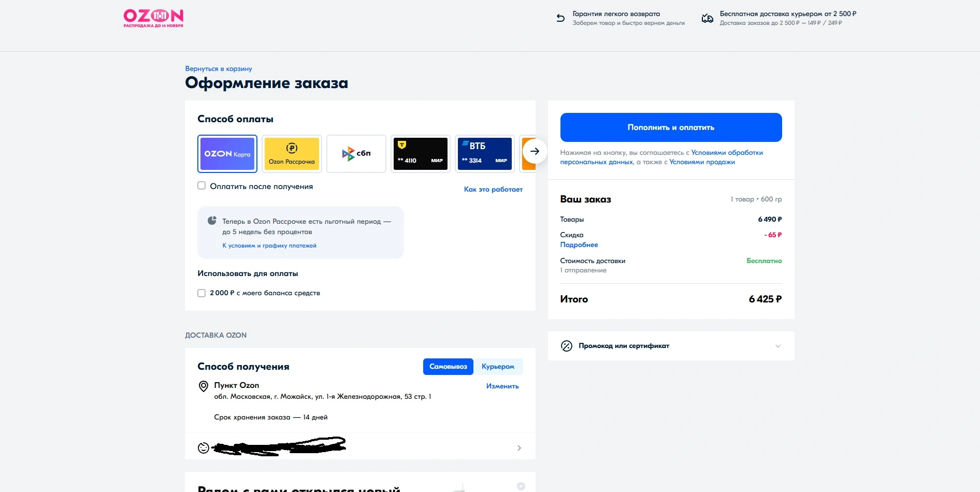980x492 pixels.
Task: Click the installment grace period pie icon
Action: pyautogui.click(x=212, y=221)
